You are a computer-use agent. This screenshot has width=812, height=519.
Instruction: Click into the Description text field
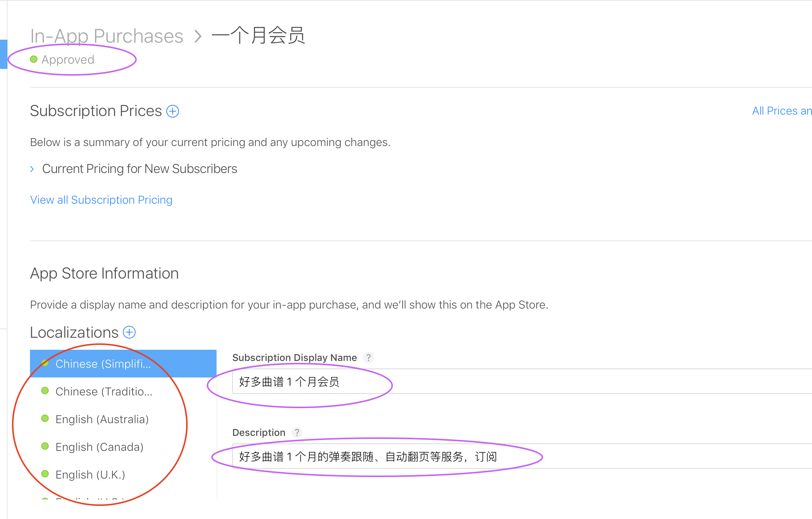599,456
